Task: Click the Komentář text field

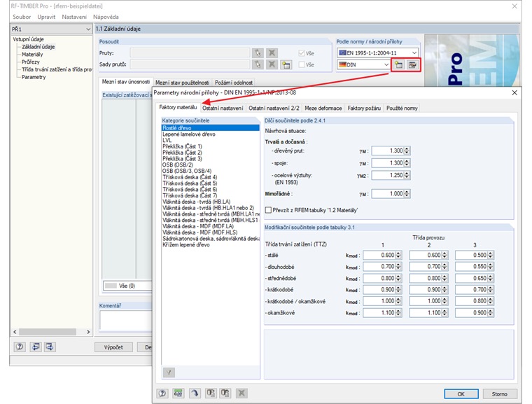Action: 125,320
